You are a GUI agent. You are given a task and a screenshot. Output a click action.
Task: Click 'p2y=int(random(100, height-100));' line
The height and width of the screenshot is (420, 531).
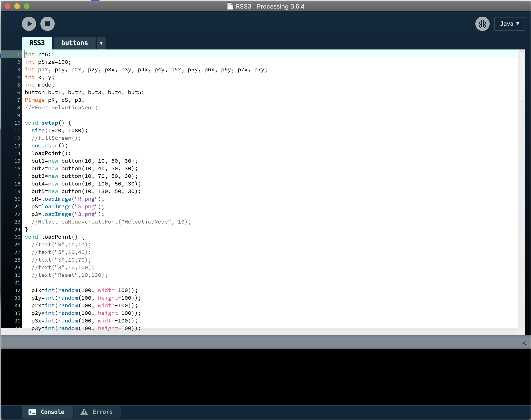click(x=86, y=313)
